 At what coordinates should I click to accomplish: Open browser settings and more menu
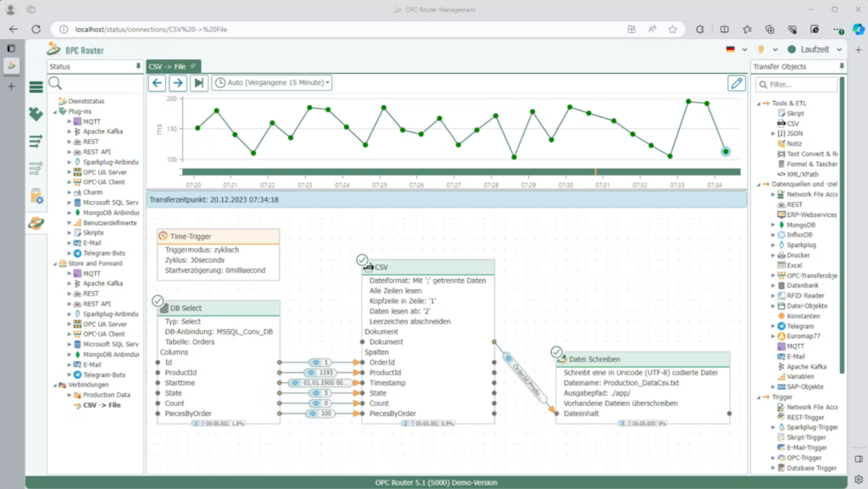click(838, 30)
